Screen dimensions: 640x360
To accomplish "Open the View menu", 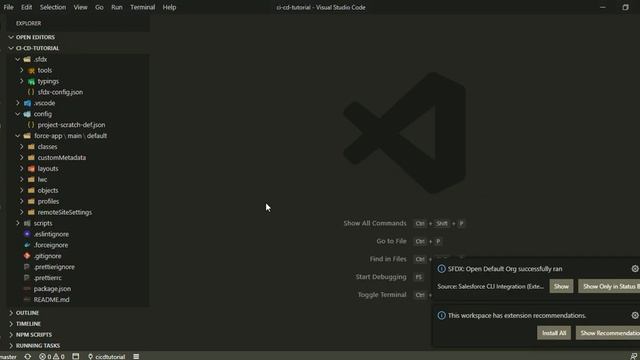I will (x=80, y=7).
